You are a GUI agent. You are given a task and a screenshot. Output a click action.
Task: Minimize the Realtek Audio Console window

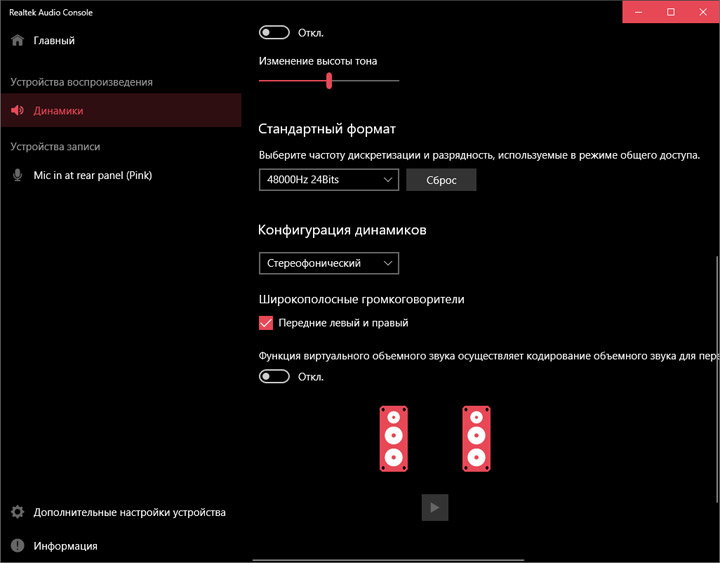point(638,12)
